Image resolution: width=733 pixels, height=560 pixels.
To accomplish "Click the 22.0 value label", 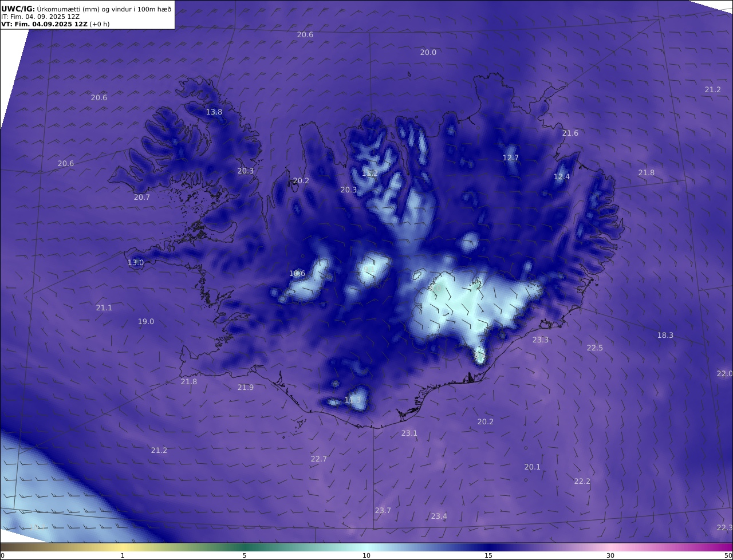I will [x=724, y=374].
